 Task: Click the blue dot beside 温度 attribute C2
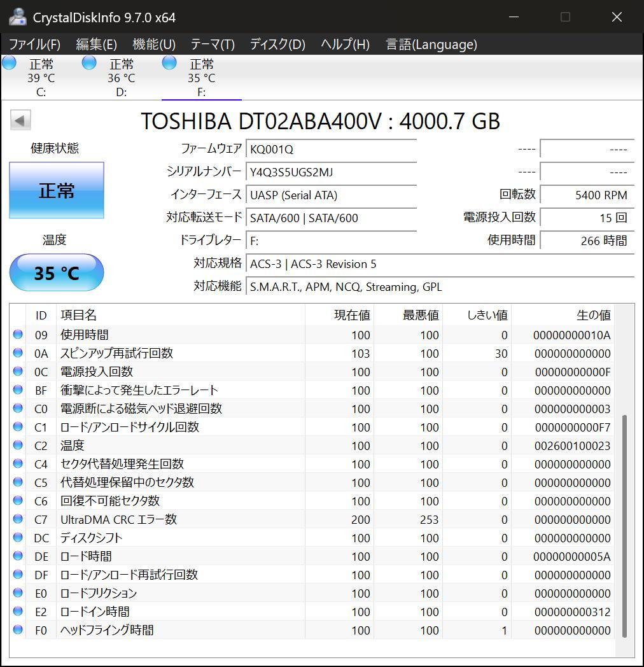17,446
